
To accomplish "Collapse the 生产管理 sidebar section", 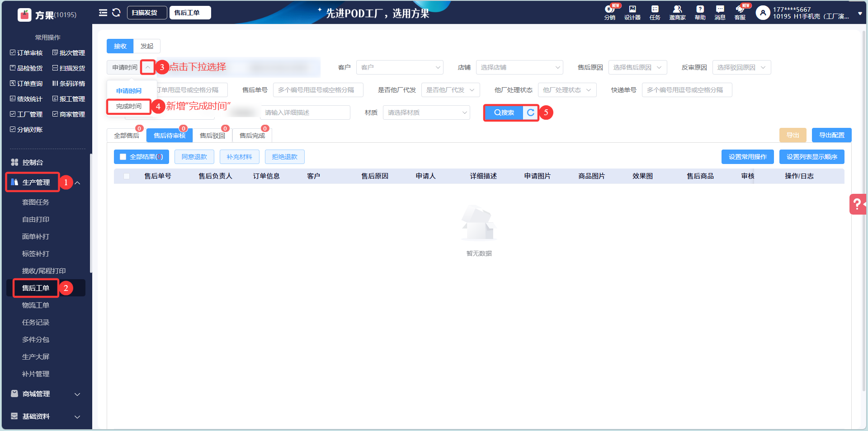I will [x=77, y=182].
